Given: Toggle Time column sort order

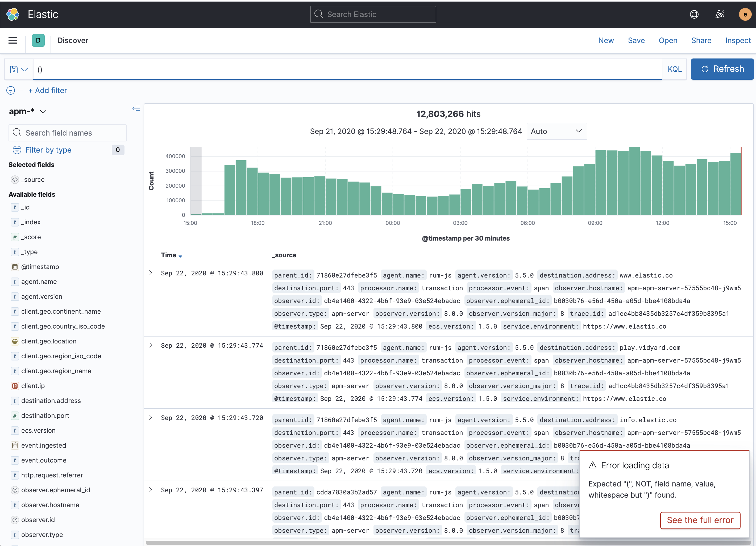Looking at the screenshot, I should coord(181,256).
